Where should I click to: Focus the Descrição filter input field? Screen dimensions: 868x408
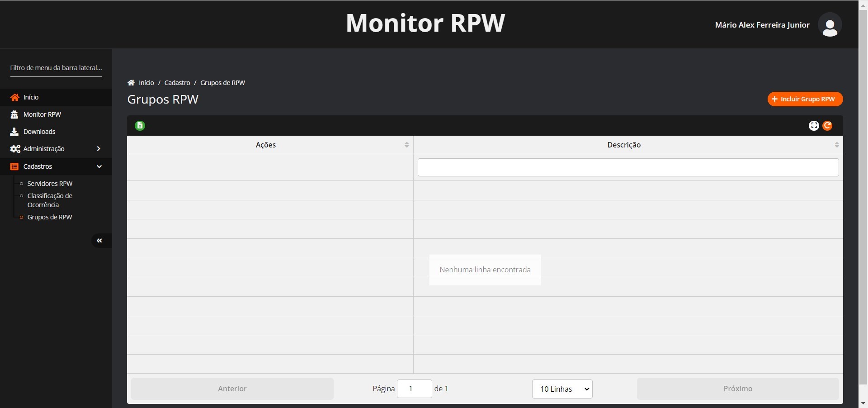[628, 167]
